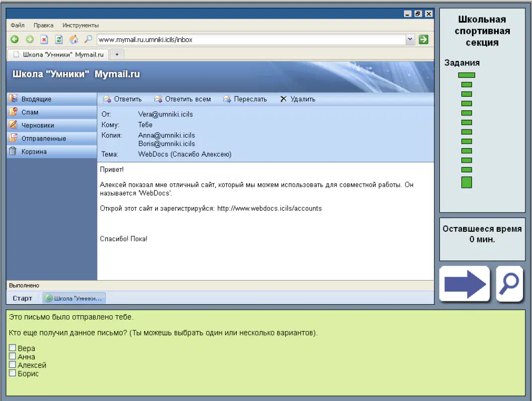Click the browser Forward arrow icon
532x401 pixels.
(x=30, y=39)
